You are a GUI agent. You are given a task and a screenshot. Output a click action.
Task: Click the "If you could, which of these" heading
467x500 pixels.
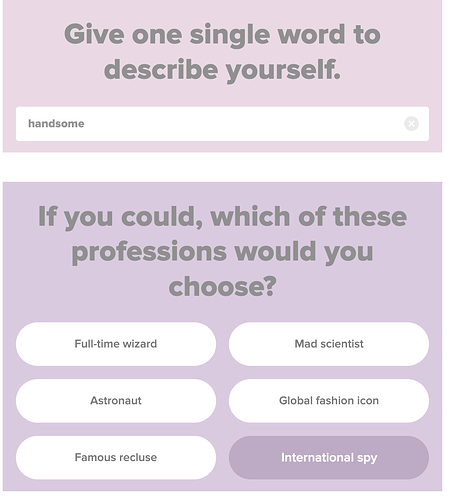pyautogui.click(x=222, y=217)
